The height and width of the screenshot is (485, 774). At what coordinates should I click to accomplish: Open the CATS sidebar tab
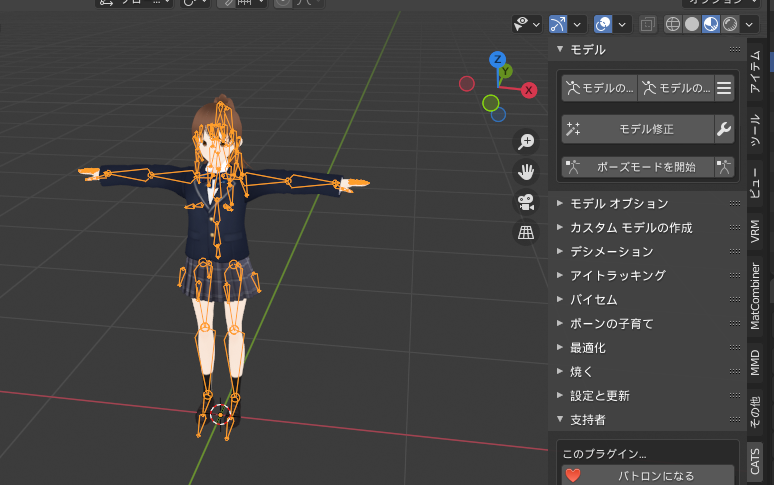point(755,462)
